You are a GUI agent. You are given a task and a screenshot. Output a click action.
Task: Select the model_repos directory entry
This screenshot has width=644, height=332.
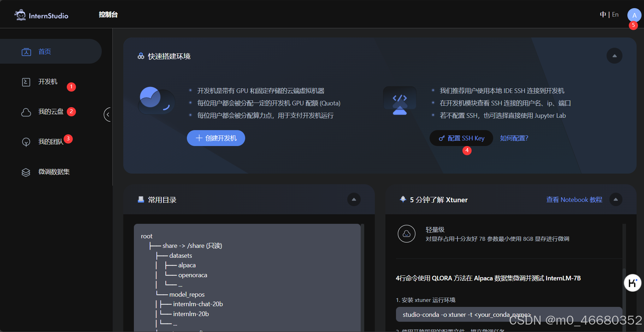(x=187, y=295)
